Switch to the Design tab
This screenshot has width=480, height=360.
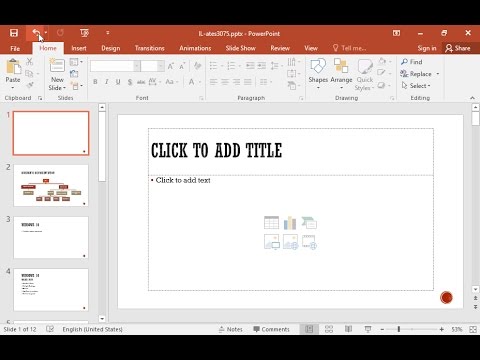click(111, 48)
